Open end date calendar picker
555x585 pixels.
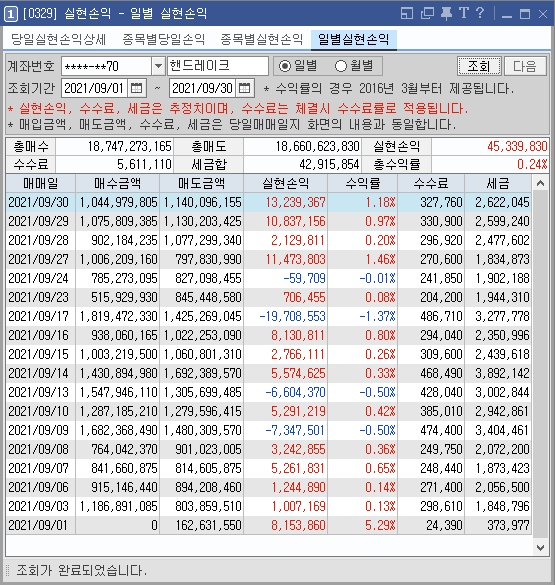pyautogui.click(x=245, y=88)
